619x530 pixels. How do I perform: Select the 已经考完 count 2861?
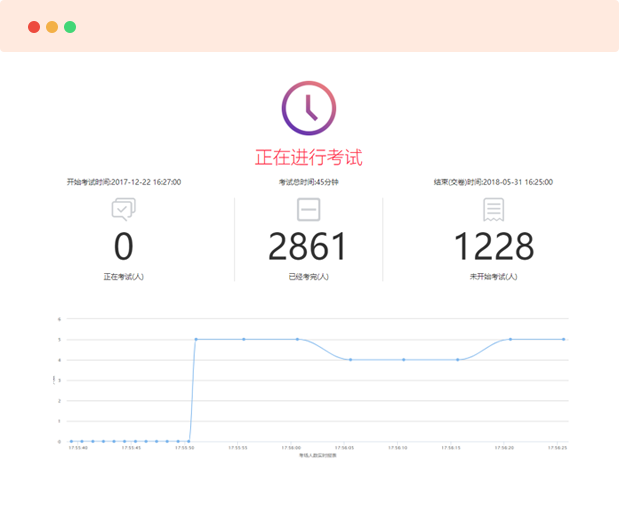pyautogui.click(x=308, y=247)
